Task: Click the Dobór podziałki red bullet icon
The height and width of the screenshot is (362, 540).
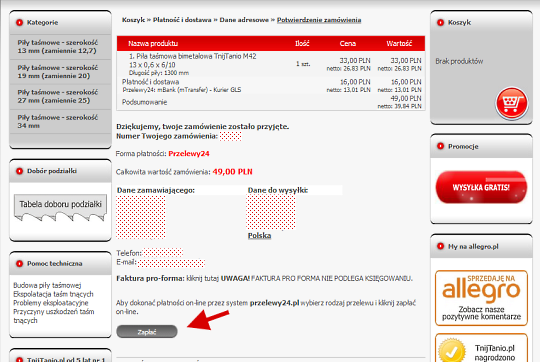Action: pyautogui.click(x=20, y=171)
